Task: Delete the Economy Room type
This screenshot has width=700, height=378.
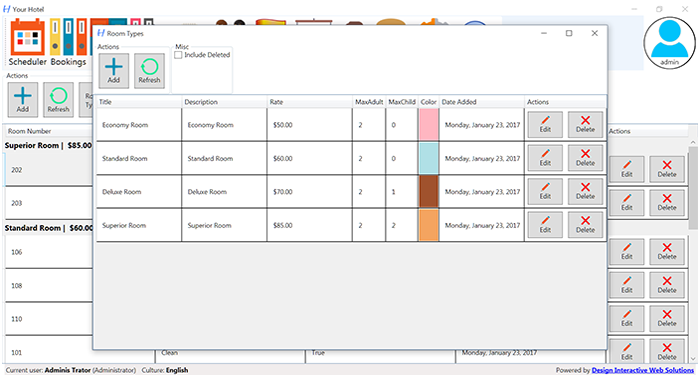Action: coord(585,125)
